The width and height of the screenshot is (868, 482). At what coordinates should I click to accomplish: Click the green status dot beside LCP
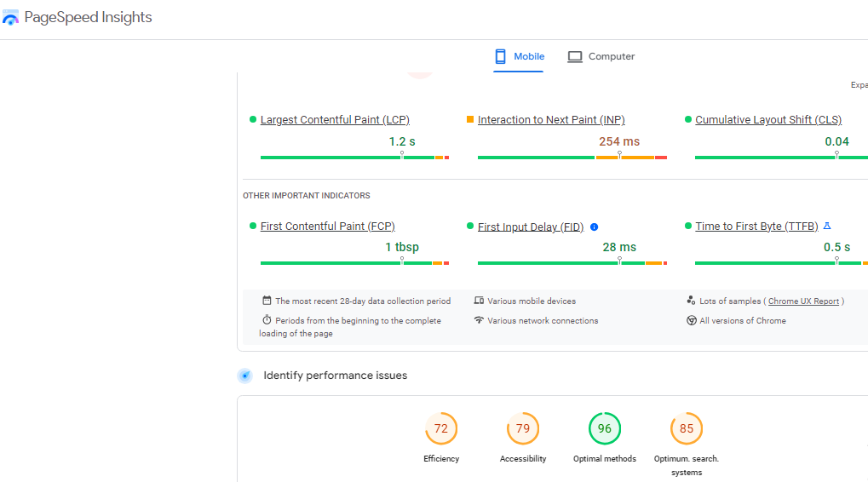click(x=253, y=119)
